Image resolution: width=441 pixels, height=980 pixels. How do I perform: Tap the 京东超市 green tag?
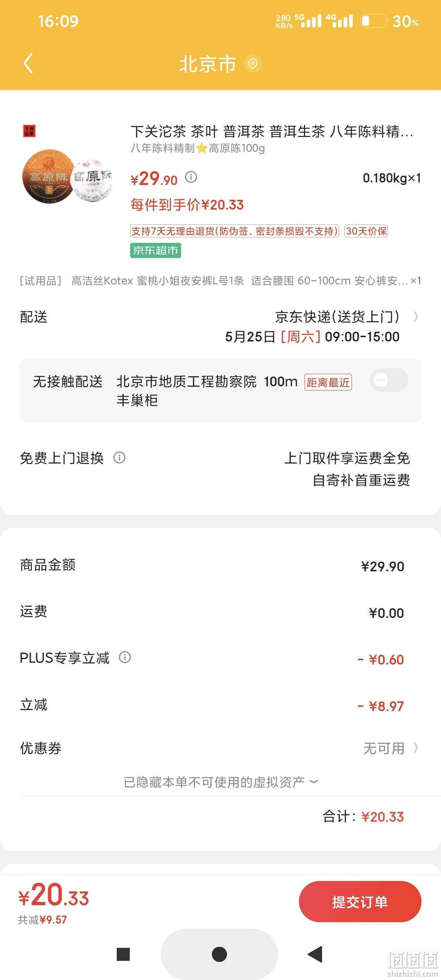(x=155, y=250)
